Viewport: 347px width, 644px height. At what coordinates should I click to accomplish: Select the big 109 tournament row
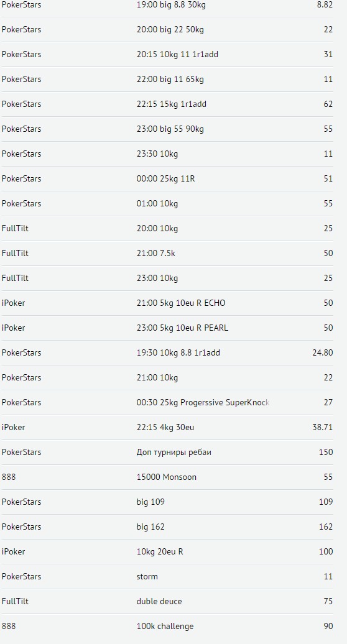click(x=167, y=502)
